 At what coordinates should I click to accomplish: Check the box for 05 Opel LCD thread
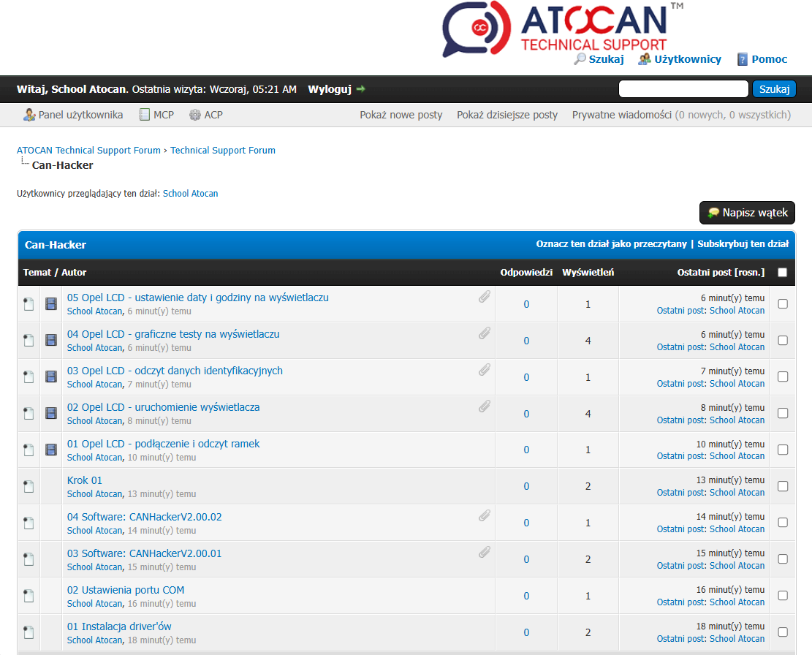783,303
